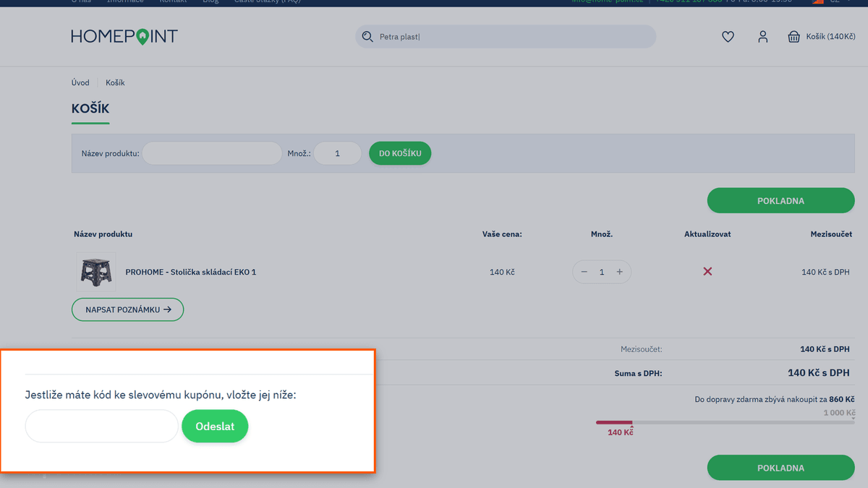Click the 'Název produktu' column header
This screenshot has height=488, width=868.
103,234
